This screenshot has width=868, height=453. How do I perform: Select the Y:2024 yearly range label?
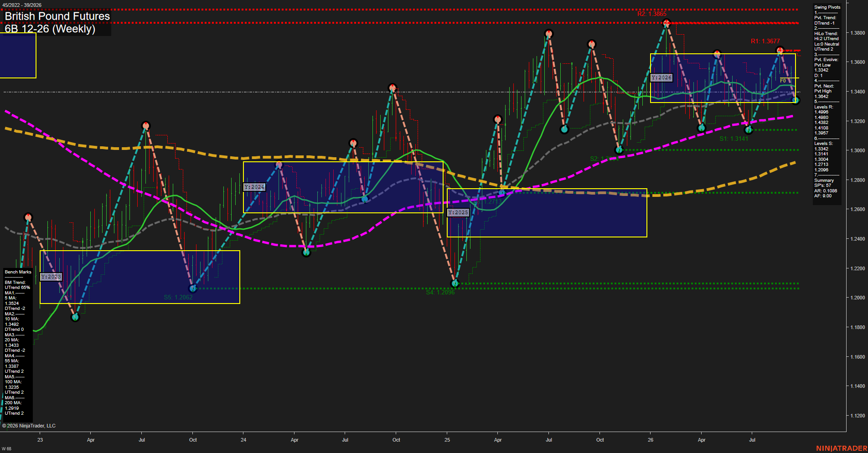click(254, 187)
